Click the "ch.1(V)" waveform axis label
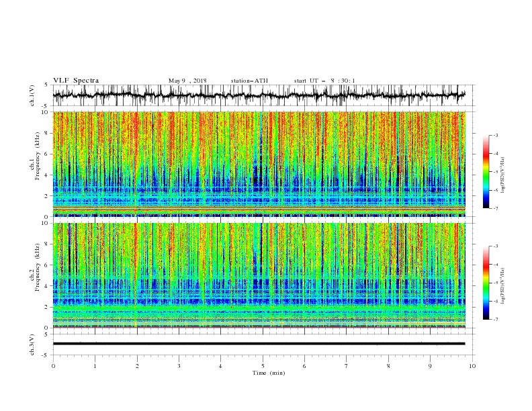Screen dimensions: 532x411 (x=32, y=95)
